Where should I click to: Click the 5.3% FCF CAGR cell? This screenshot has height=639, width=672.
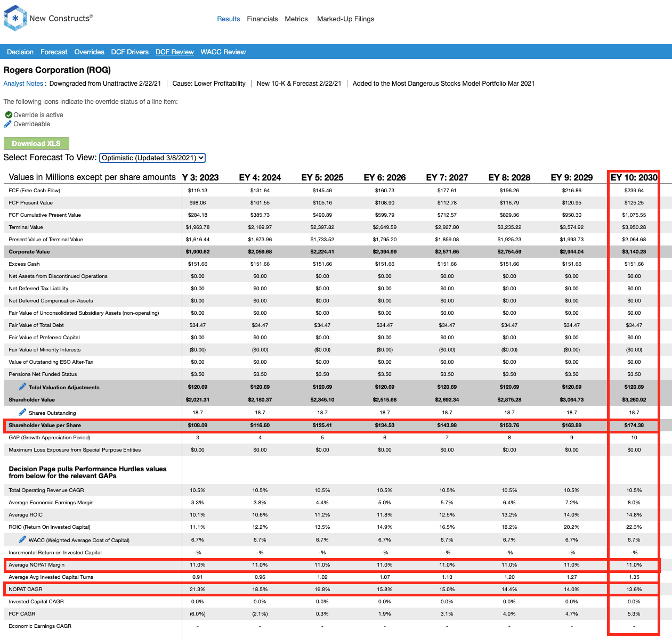point(634,614)
